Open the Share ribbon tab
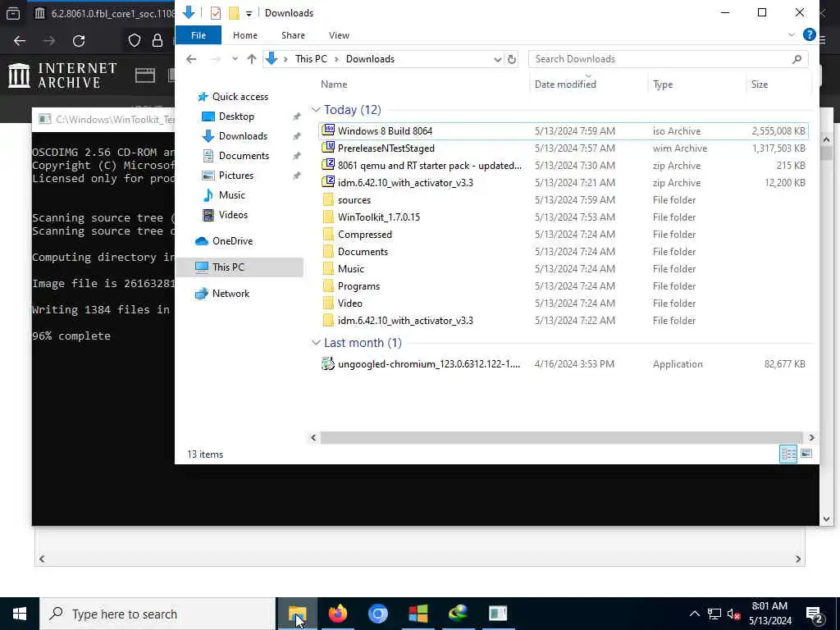 (293, 34)
